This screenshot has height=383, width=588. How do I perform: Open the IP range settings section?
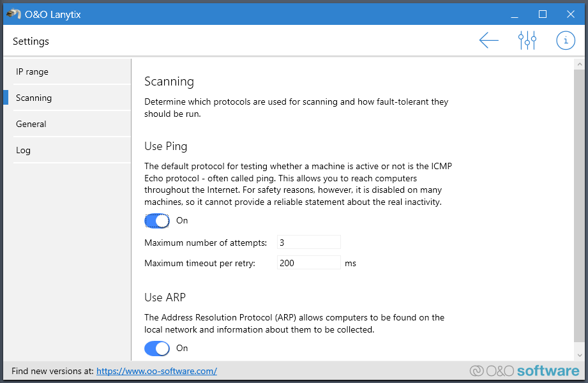(72, 71)
